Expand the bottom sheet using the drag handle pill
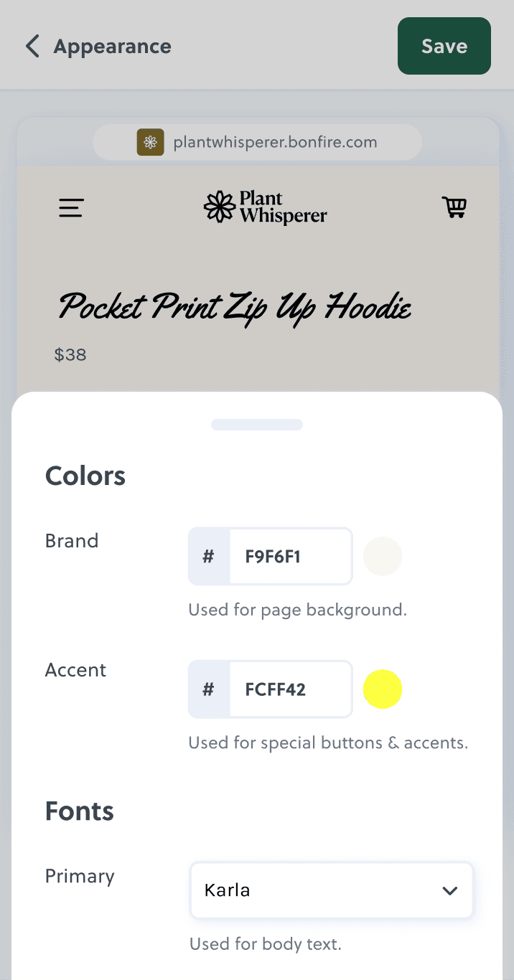514x980 pixels. click(256, 424)
